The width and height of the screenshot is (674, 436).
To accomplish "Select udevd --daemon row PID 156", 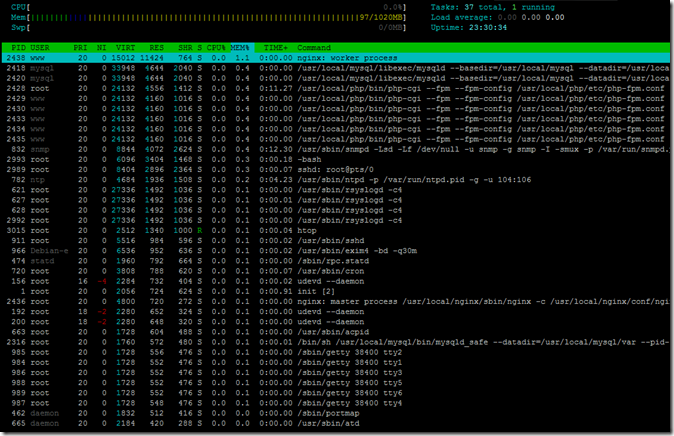I will coord(336,281).
